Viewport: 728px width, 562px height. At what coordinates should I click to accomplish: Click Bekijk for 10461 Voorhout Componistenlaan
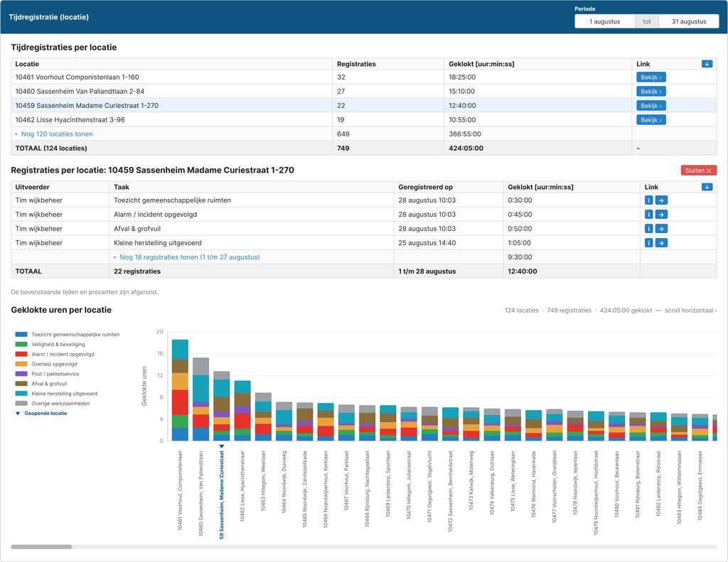651,77
